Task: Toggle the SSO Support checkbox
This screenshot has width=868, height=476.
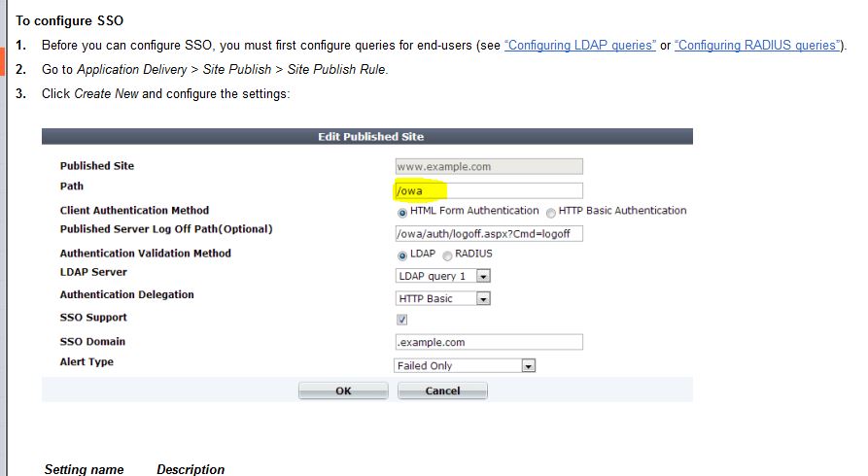Action: tap(402, 320)
